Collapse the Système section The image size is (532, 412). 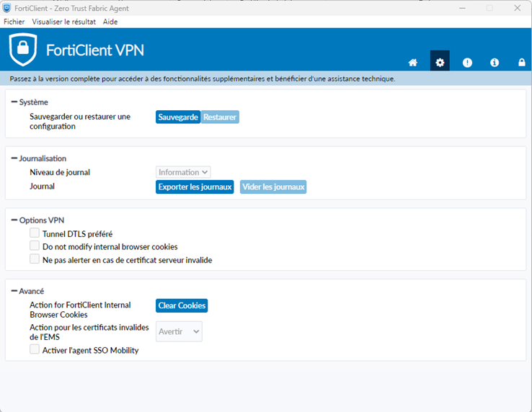(x=14, y=102)
